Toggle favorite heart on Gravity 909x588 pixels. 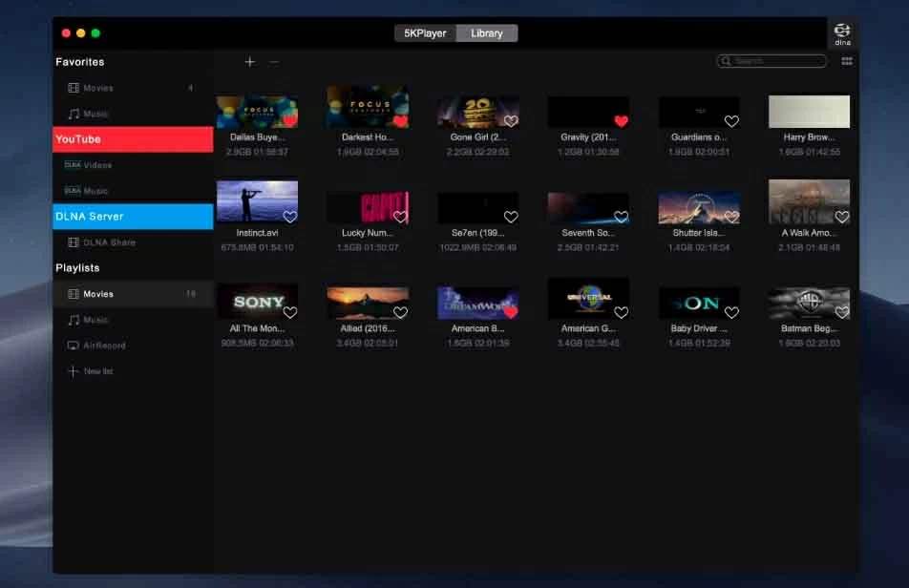coord(621,121)
